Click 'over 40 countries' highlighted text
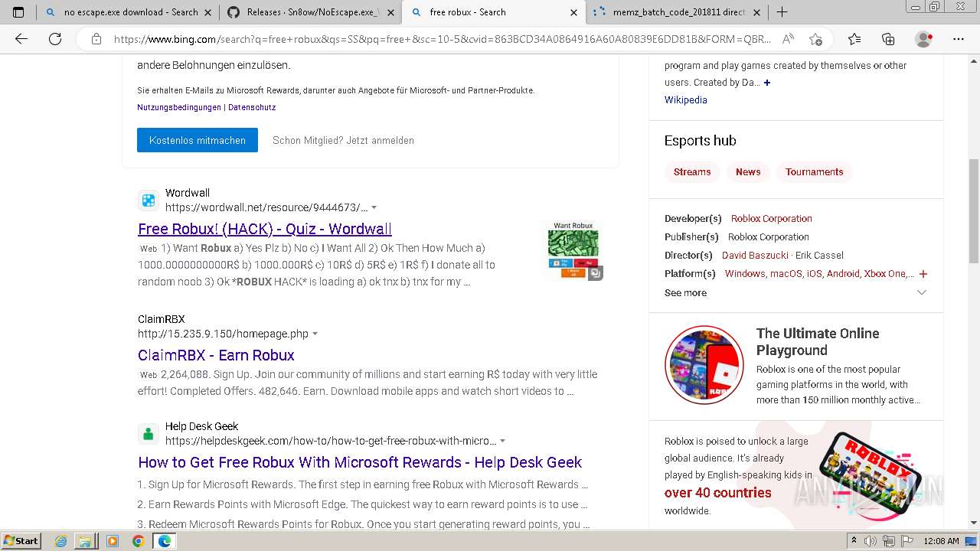 pos(718,493)
